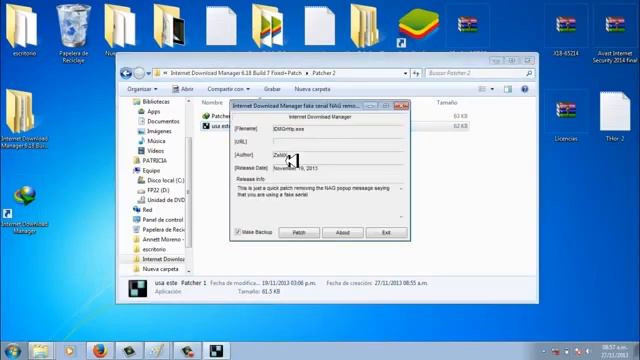Open the view options dropdown arrow

click(492, 89)
